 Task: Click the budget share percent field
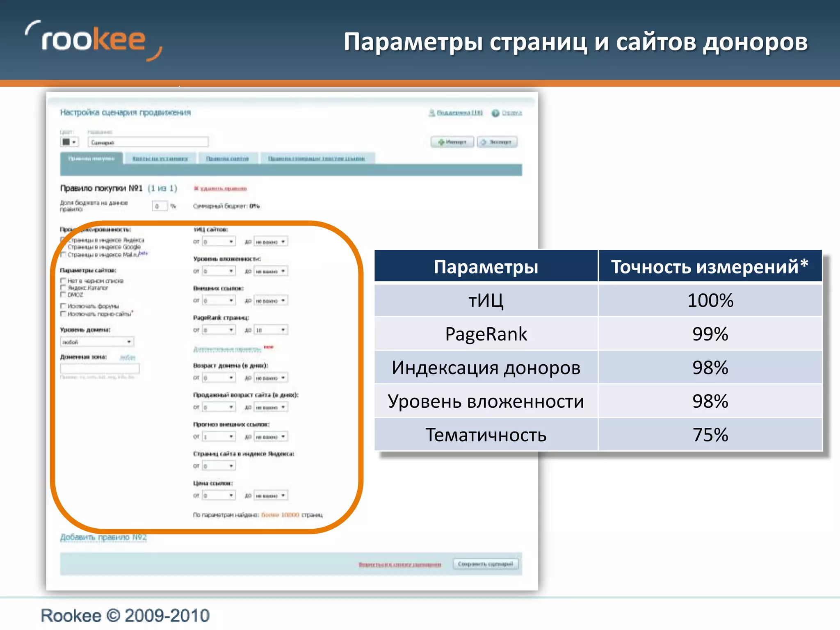[160, 206]
